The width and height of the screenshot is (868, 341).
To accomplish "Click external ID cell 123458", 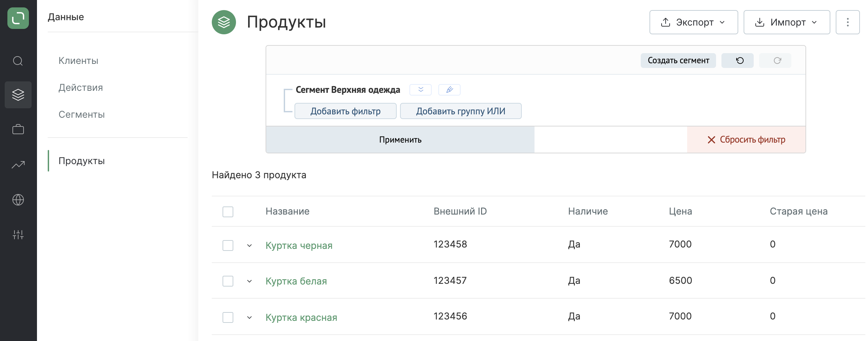I will coord(450,244).
